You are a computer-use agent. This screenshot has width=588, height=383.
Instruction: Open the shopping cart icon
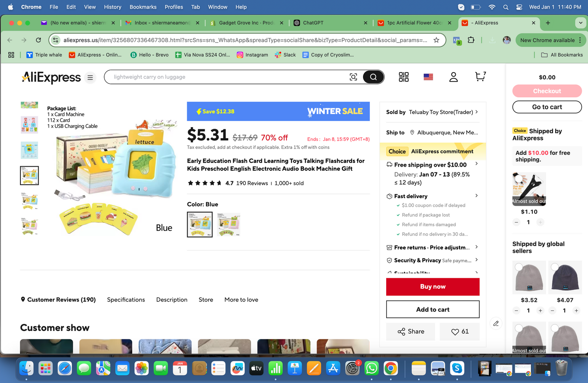480,77
